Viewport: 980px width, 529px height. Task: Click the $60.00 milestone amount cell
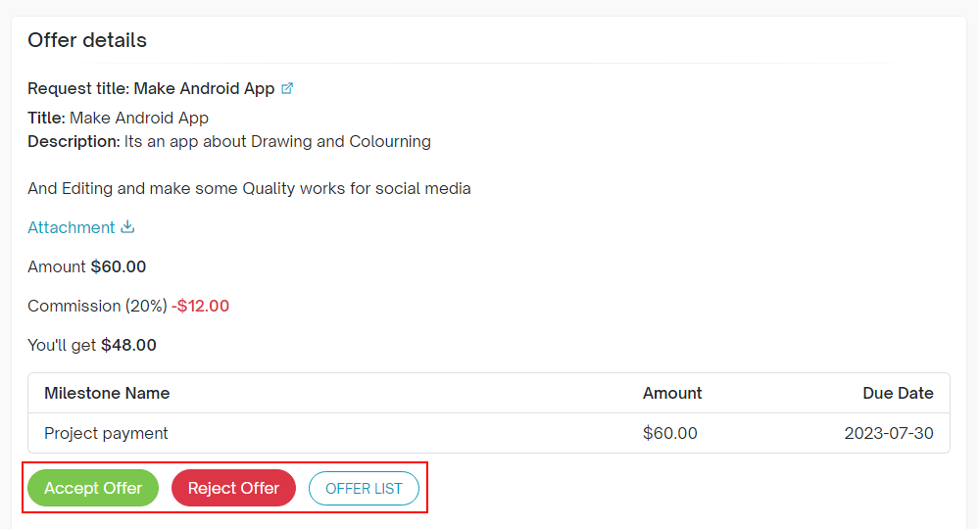pyautogui.click(x=670, y=433)
